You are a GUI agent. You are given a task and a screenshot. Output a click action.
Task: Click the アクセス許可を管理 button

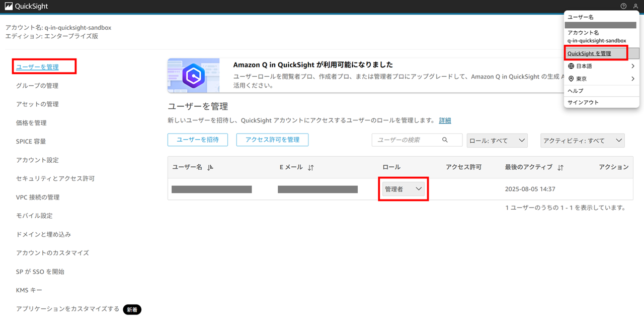pyautogui.click(x=272, y=140)
